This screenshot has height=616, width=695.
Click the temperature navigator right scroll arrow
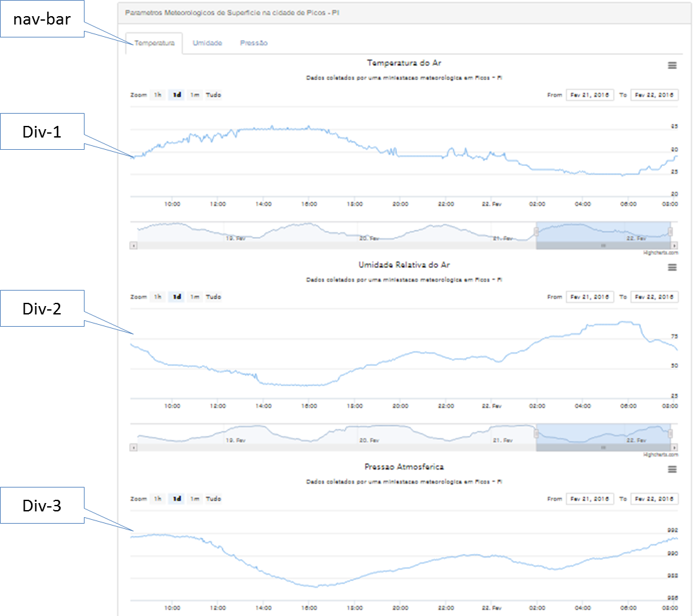click(674, 245)
